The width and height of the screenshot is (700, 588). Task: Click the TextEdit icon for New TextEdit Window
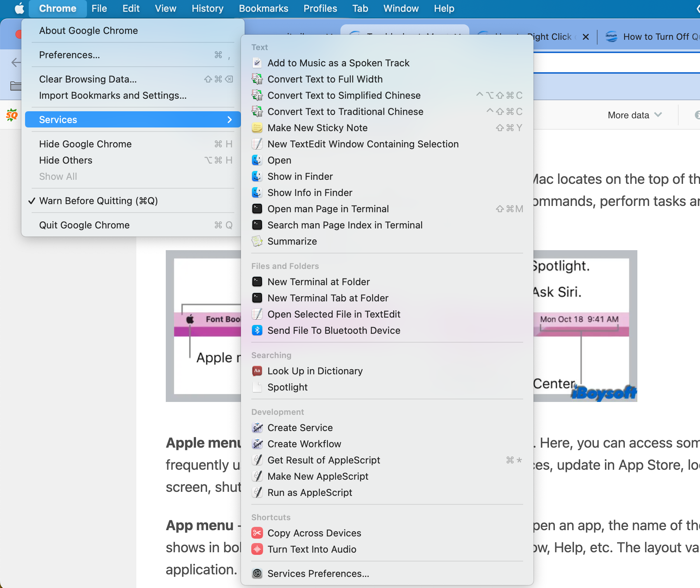(x=257, y=144)
